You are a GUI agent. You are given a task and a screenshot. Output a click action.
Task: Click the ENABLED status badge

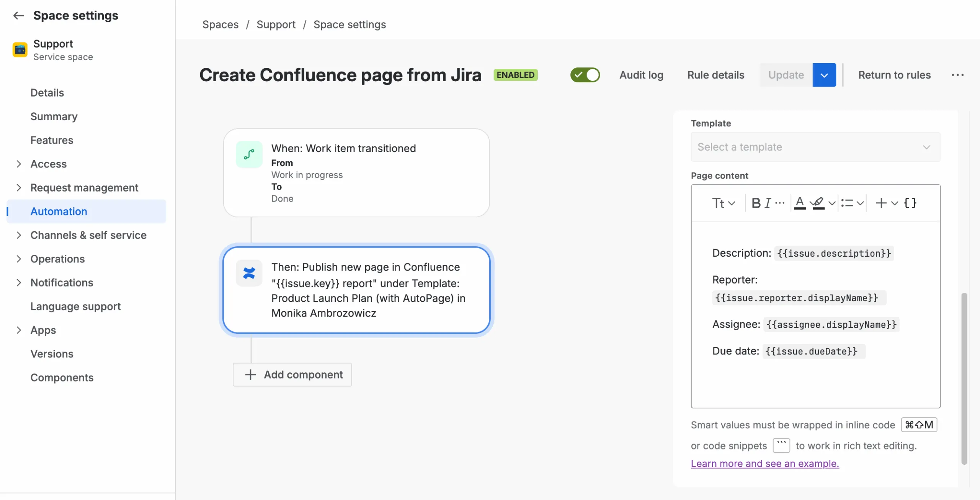515,75
